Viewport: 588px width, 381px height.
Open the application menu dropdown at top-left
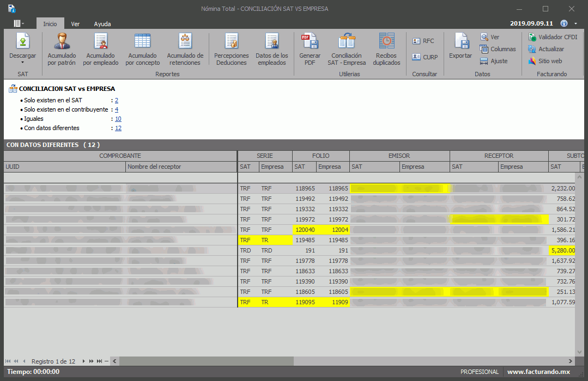pos(20,23)
